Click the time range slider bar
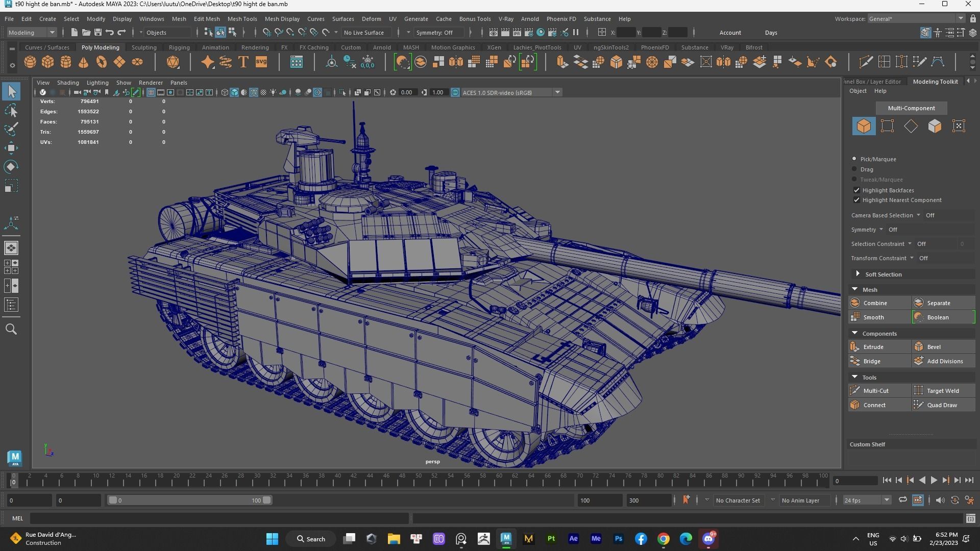Viewport: 980px width, 551px height. [190, 500]
